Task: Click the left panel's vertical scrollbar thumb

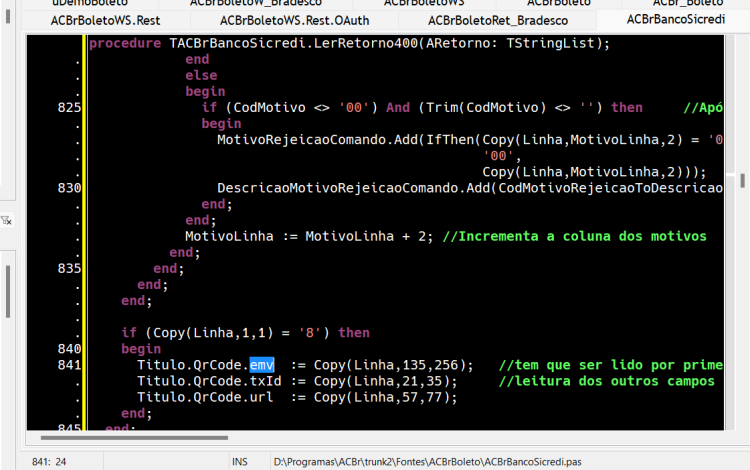Action: pyautogui.click(x=8, y=292)
